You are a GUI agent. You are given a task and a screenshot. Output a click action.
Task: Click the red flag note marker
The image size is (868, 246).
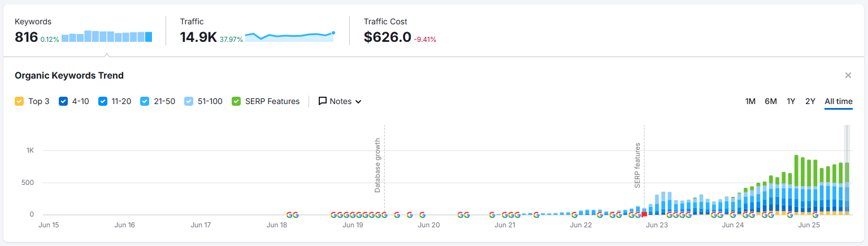pos(644,214)
